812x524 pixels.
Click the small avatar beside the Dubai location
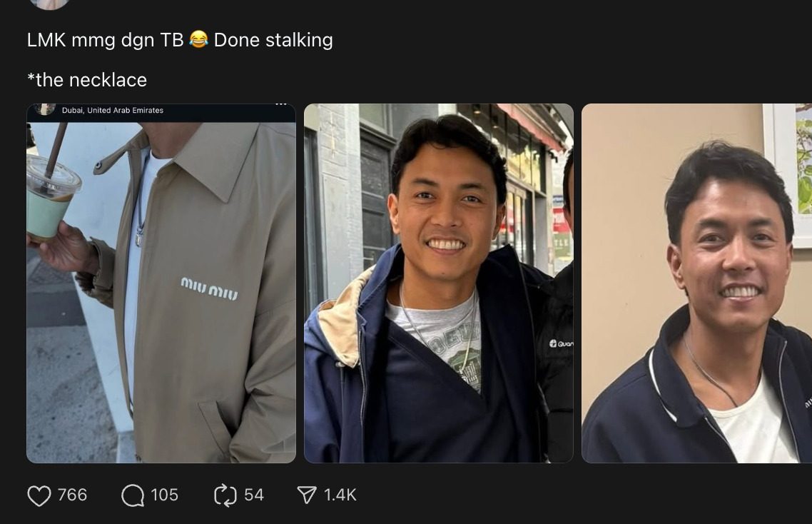click(46, 109)
